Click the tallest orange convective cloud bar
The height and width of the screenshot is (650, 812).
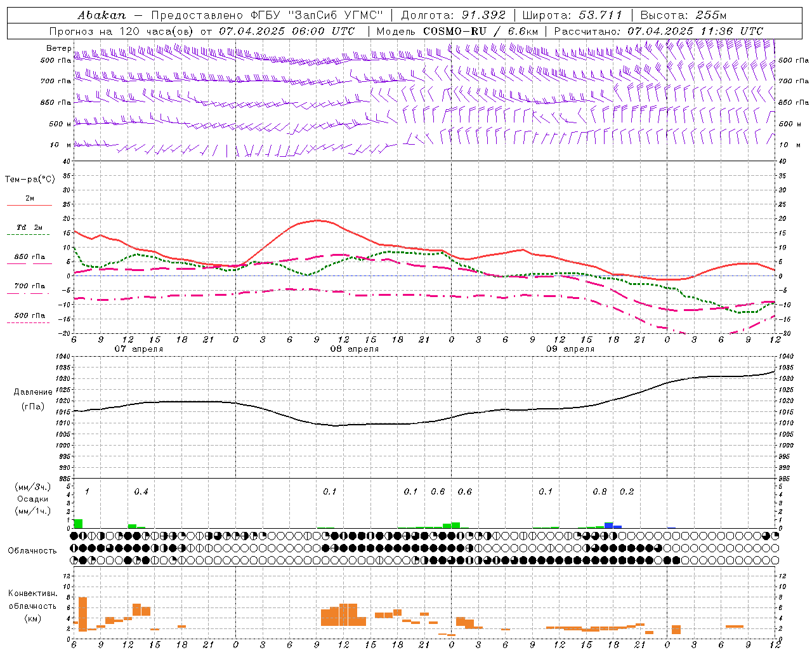[82, 614]
